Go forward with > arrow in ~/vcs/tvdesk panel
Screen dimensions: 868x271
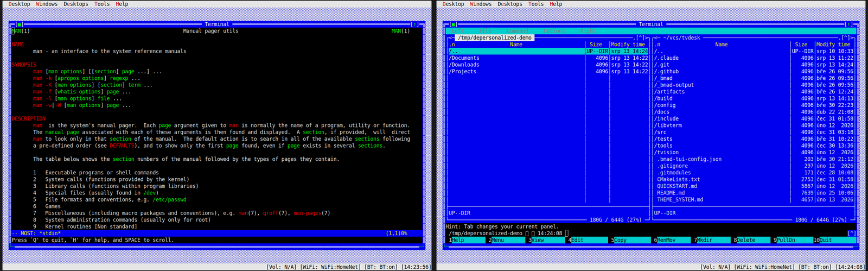coord(852,38)
